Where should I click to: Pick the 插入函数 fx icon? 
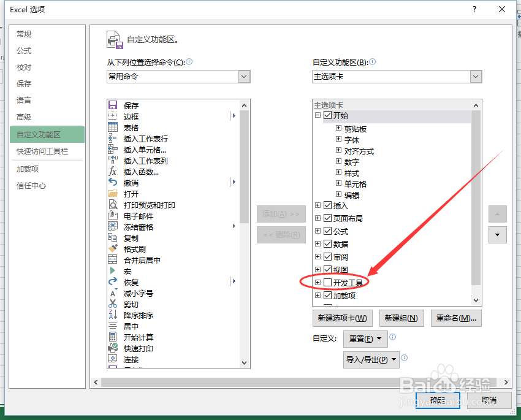(113, 172)
